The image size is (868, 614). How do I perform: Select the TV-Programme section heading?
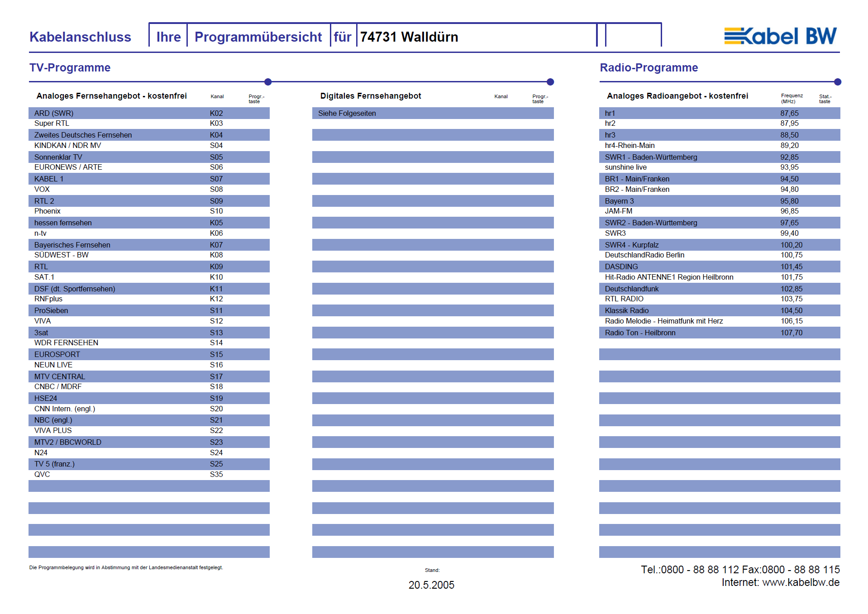(70, 67)
